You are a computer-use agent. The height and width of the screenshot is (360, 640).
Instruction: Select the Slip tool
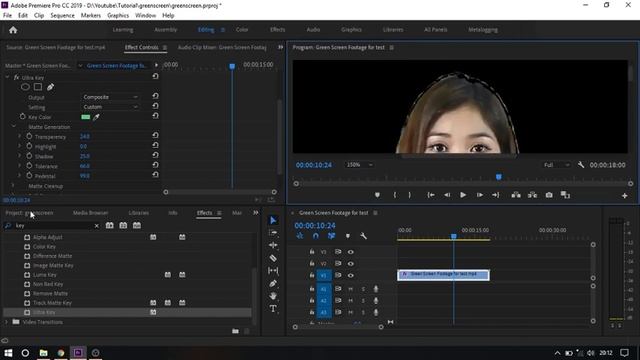(x=273, y=270)
